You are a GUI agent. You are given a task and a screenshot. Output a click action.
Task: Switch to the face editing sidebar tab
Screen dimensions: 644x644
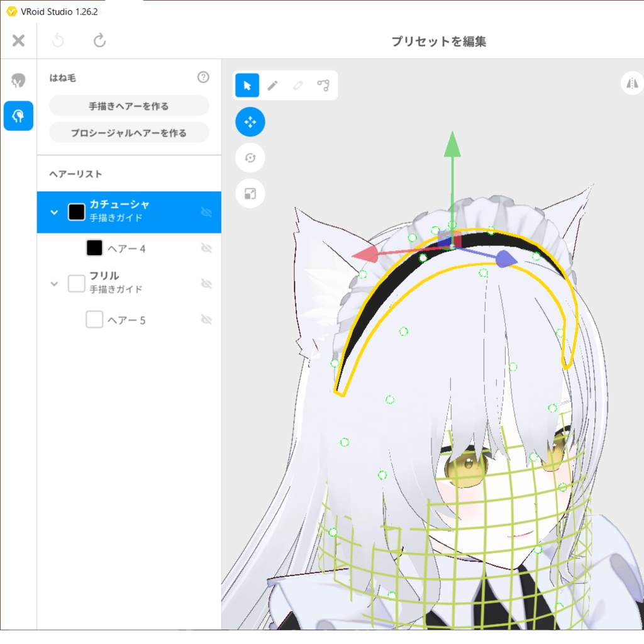point(18,80)
